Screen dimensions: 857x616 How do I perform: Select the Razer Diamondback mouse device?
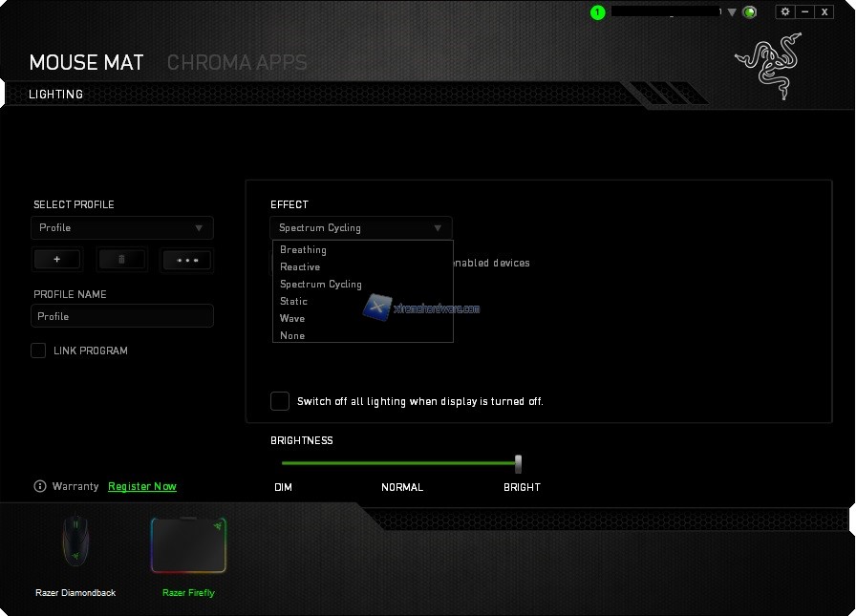click(75, 544)
